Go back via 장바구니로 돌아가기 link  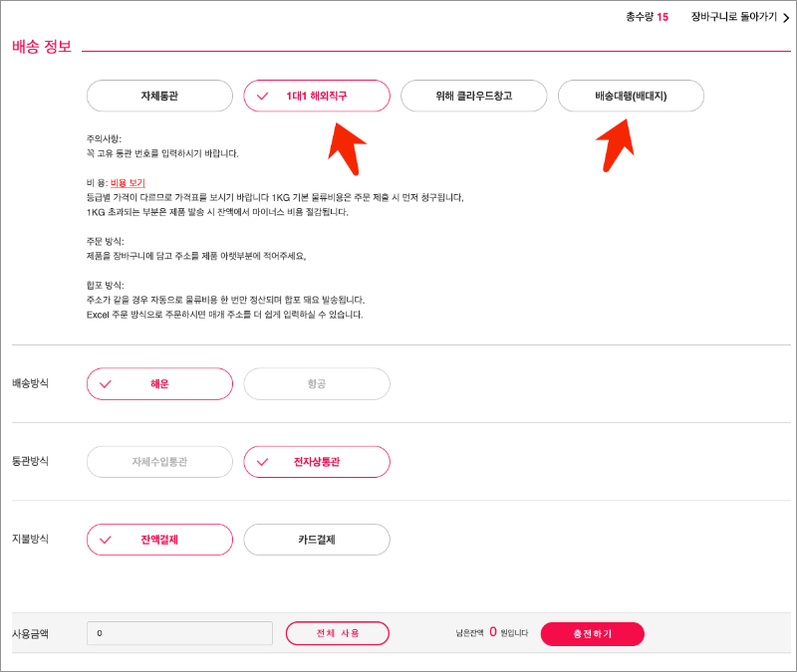[733, 18]
